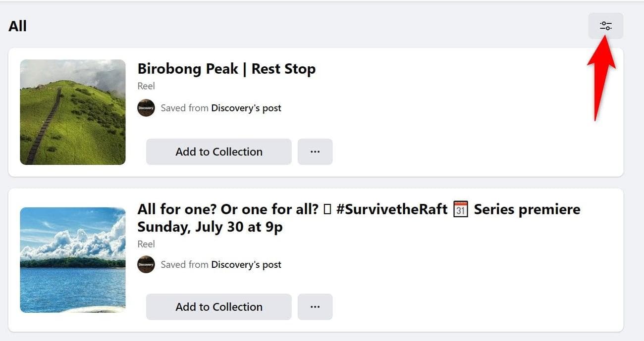644x341 pixels.
Task: Add SurvivetheRaft reel to a collection
Action: click(218, 307)
